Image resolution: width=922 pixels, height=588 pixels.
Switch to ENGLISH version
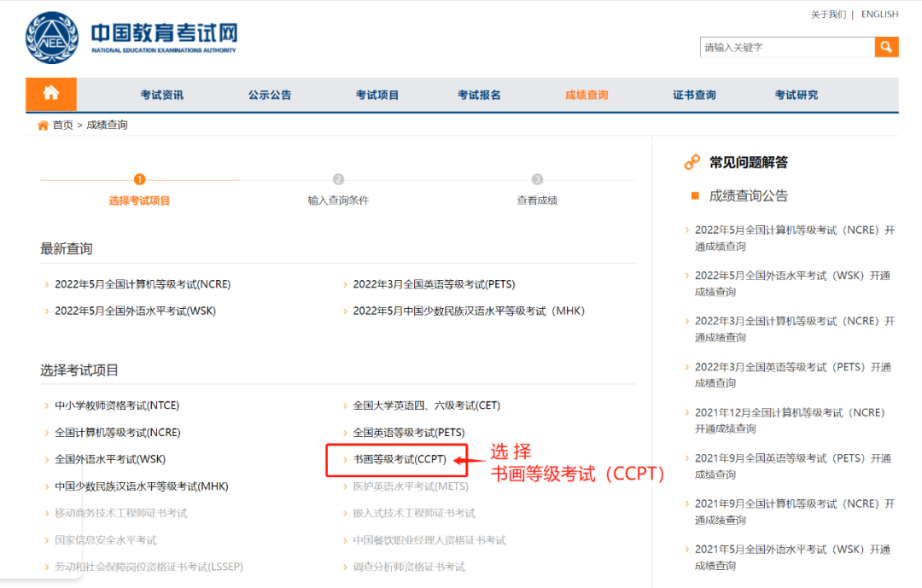tap(879, 15)
